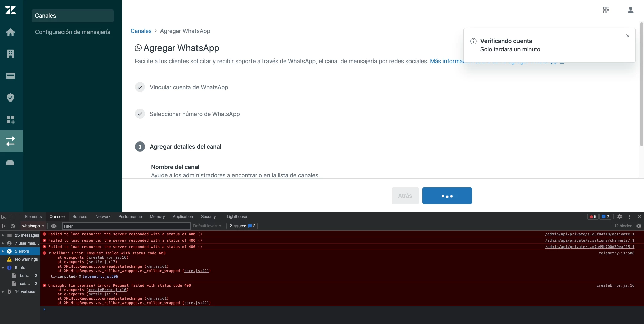
Task: Open DevTools more options kebab menu
Action: (x=629, y=217)
